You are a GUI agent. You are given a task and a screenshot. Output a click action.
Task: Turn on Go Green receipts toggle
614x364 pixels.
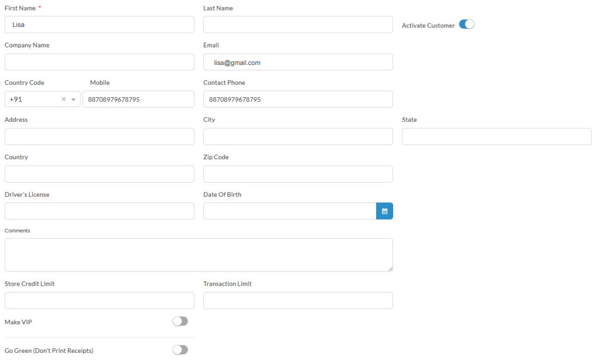point(180,350)
